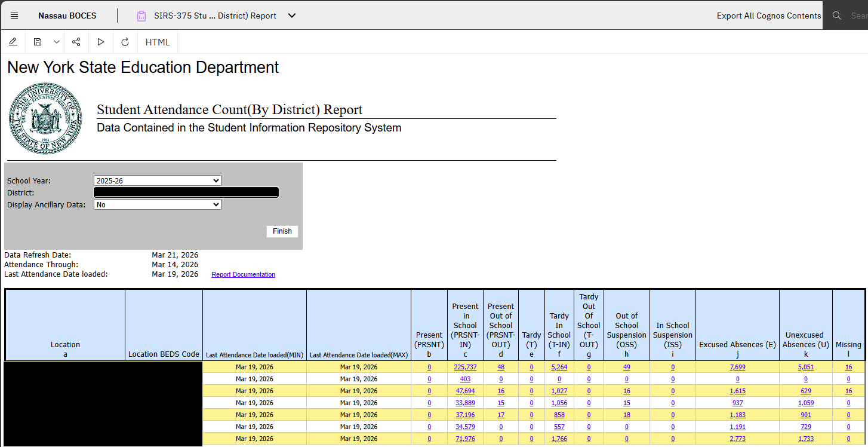
Task: Click the Edit pencil icon
Action: pos(13,42)
